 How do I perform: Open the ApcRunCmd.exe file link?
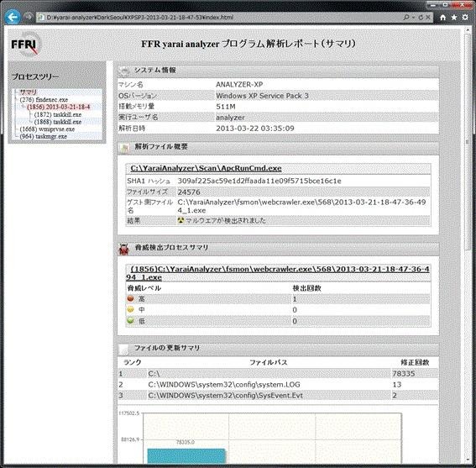[x=206, y=168]
